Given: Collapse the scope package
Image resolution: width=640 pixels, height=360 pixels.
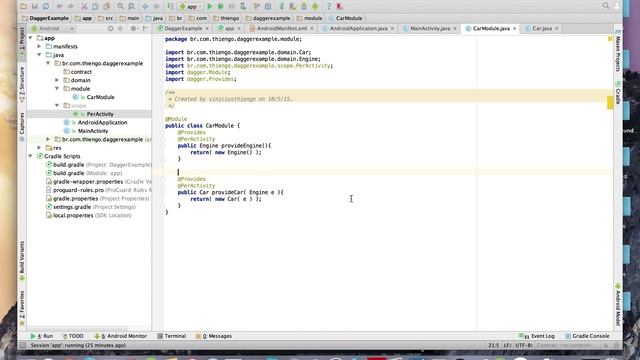Looking at the screenshot, I should click(x=57, y=105).
